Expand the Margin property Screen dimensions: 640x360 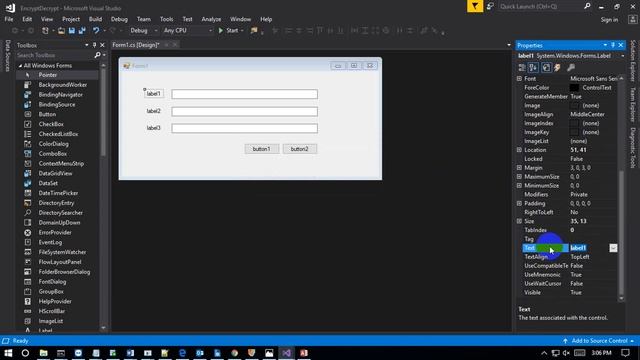click(519, 168)
